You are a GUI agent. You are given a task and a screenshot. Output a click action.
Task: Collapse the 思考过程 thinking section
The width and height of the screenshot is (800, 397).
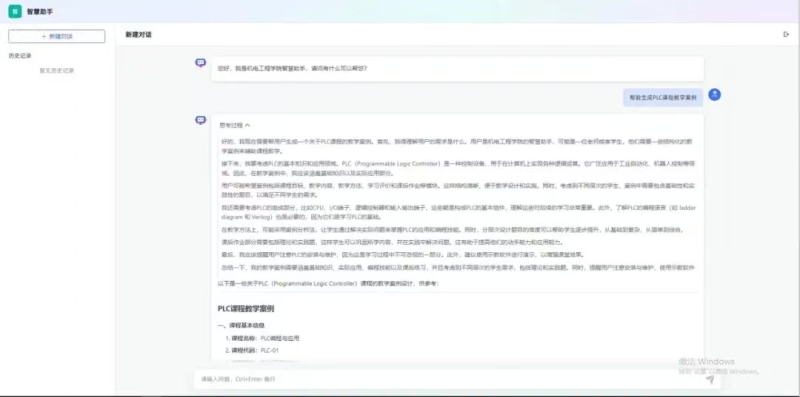tap(235, 125)
